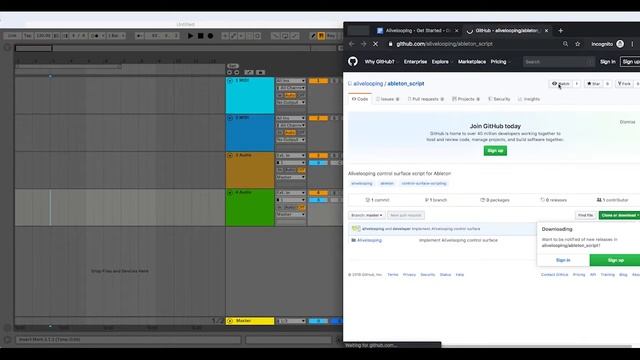This screenshot has width=640, height=360.
Task: Open 'Ext. In' input menu on 3 Audio
Action: (291, 156)
